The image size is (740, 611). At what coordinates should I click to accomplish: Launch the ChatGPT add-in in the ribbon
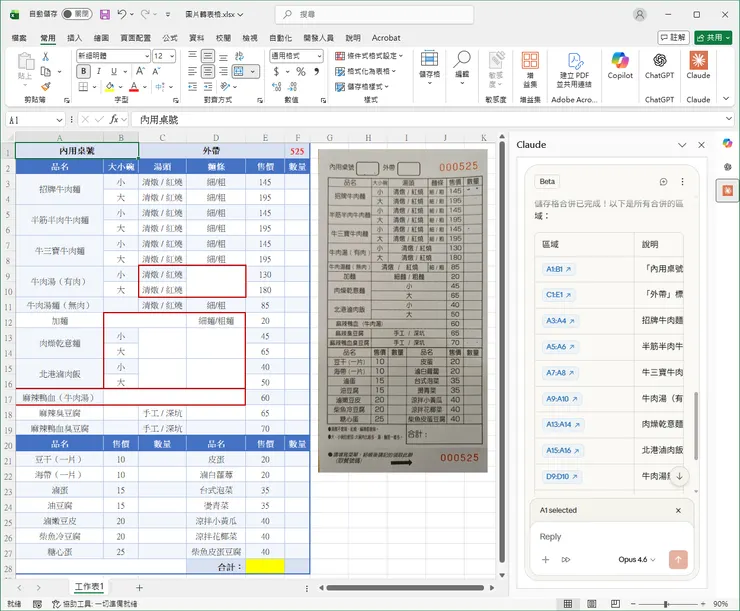660,67
